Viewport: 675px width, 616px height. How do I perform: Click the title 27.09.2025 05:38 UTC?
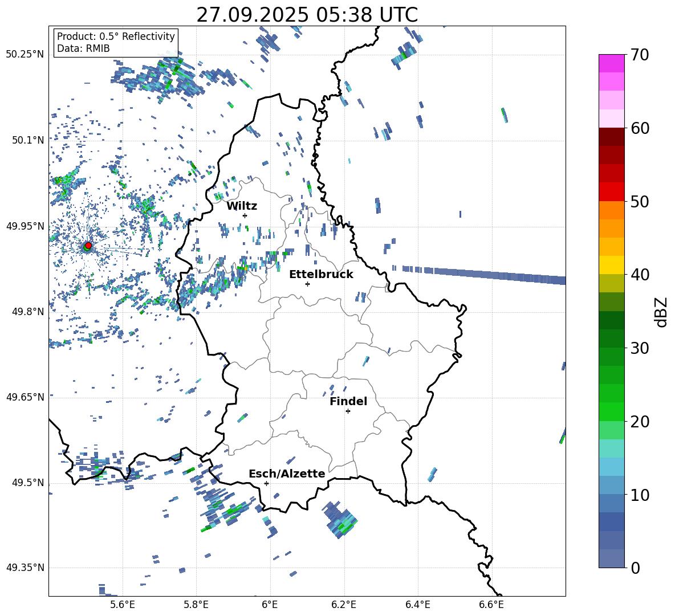click(307, 15)
